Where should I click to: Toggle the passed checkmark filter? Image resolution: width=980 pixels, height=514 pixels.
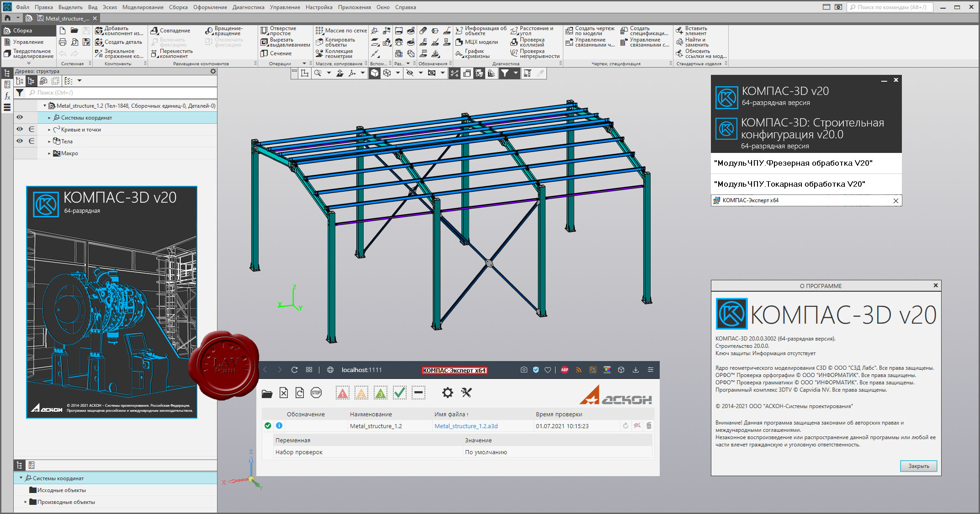coord(400,393)
